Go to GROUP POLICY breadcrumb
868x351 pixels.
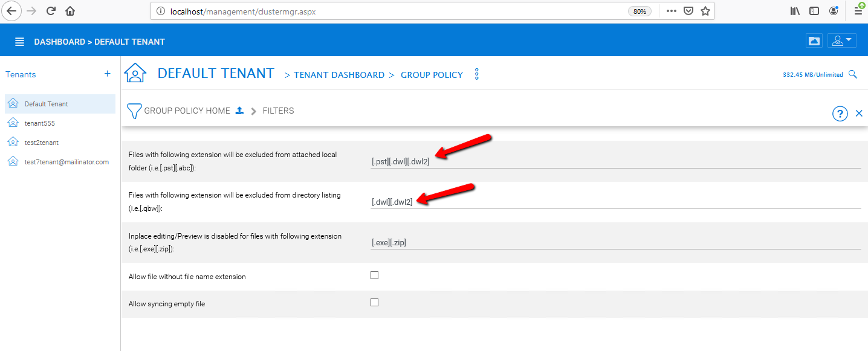point(432,75)
